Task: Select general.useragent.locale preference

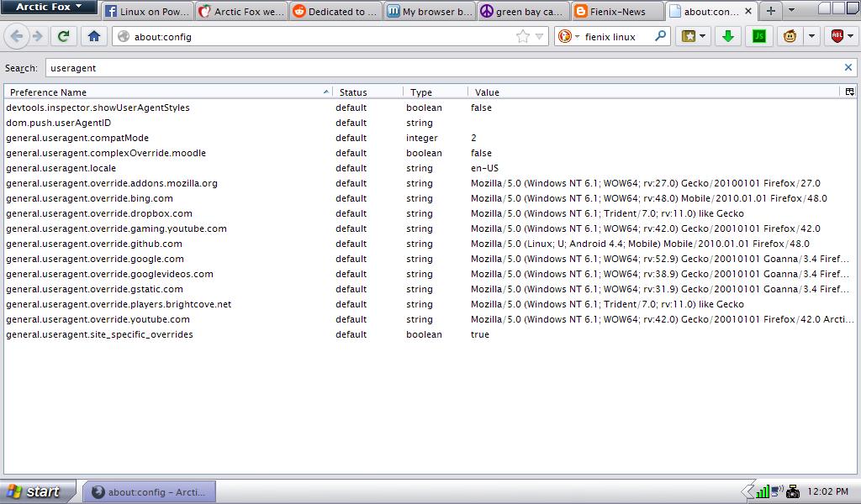Action: pyautogui.click(x=430, y=168)
